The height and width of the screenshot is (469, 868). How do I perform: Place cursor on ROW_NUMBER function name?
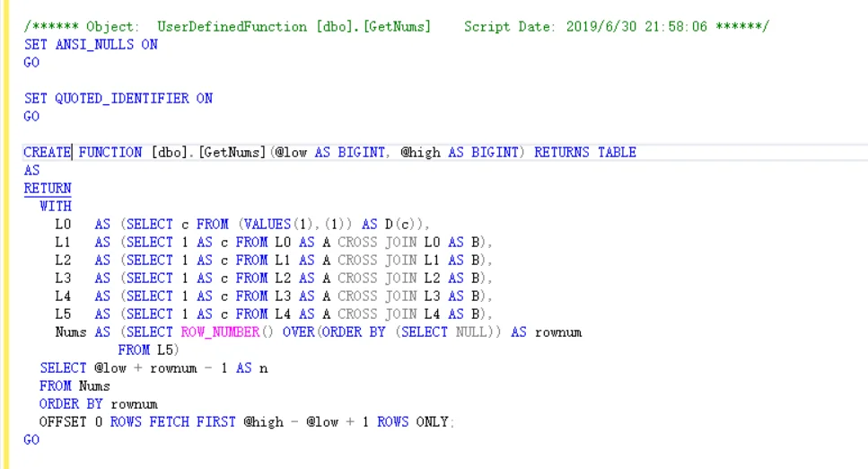click(x=220, y=332)
